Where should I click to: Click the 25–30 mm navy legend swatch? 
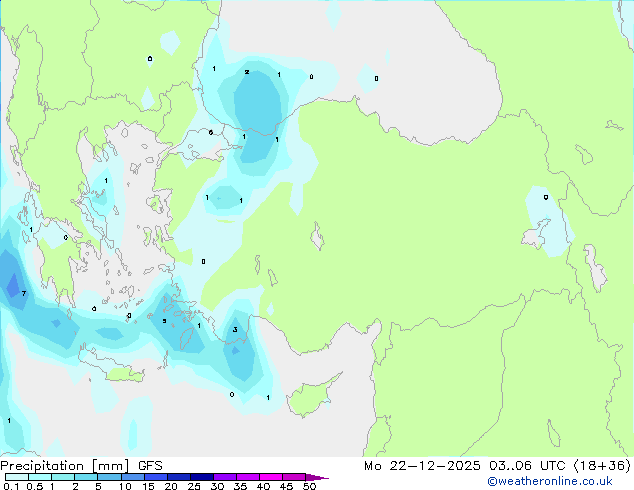click(202, 477)
